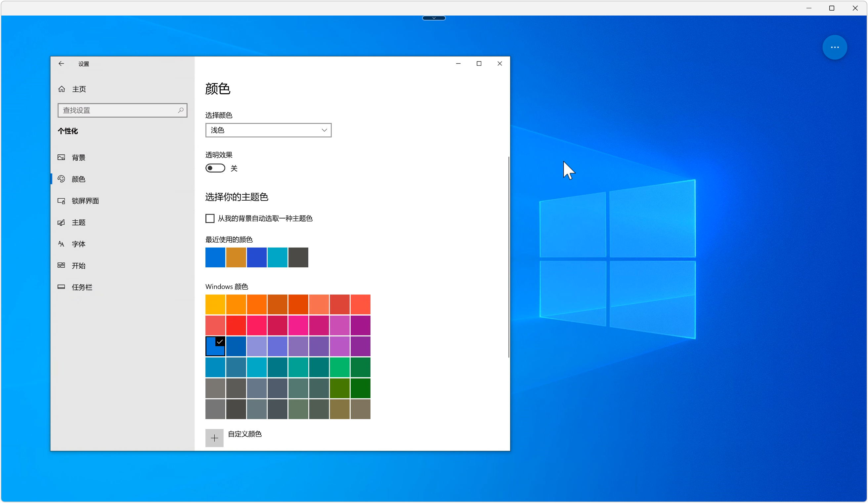Pick the recent royal blue swatch

[257, 257]
